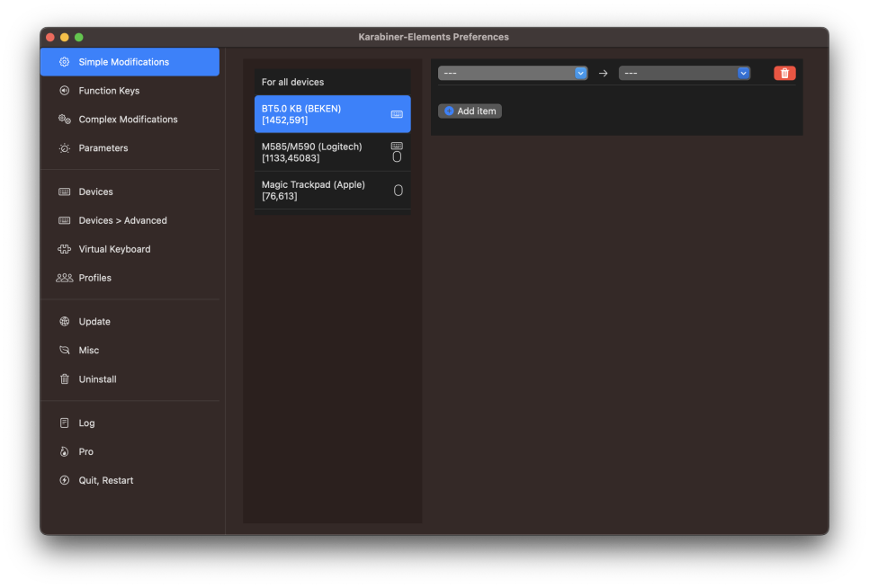Screen dimensions: 869x588
Task: Open the Pro section
Action: (x=130, y=452)
